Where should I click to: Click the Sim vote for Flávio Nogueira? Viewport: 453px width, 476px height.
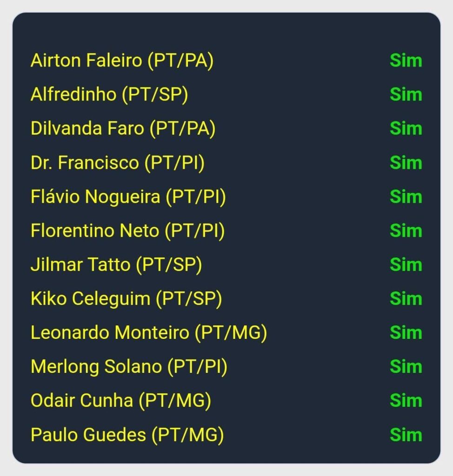point(406,197)
